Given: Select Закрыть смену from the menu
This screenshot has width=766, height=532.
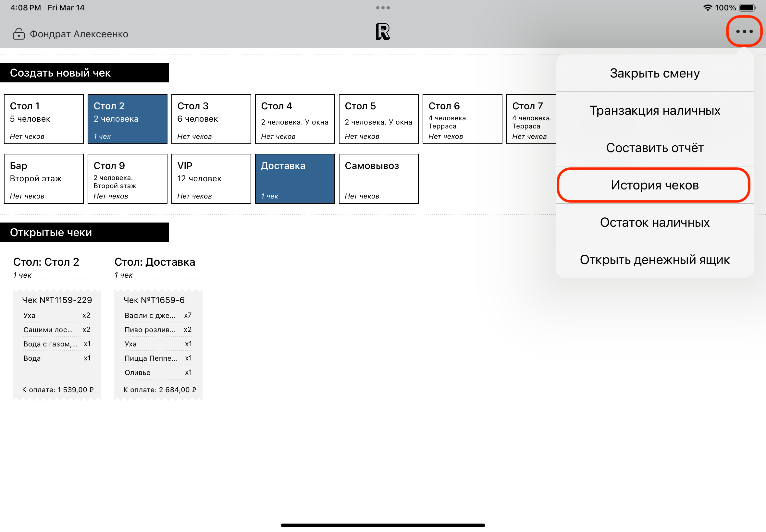Looking at the screenshot, I should pyautogui.click(x=654, y=73).
